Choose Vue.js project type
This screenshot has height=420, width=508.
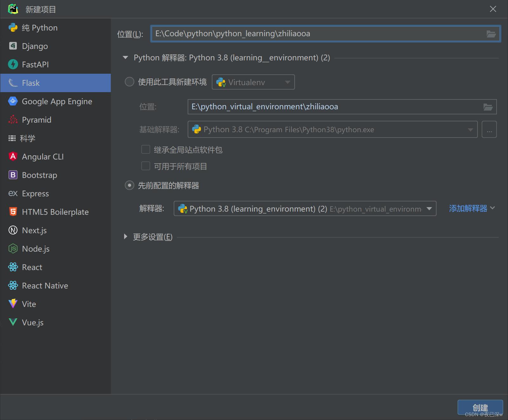[x=56, y=322]
